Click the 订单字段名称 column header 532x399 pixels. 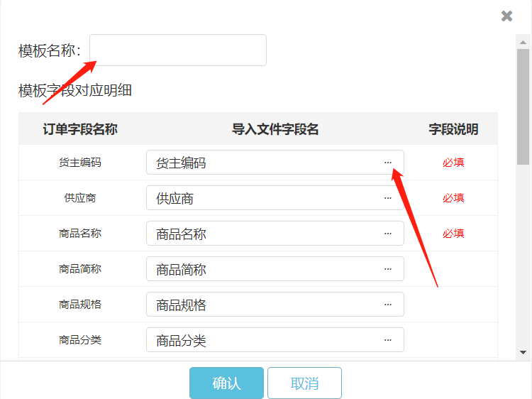point(80,129)
